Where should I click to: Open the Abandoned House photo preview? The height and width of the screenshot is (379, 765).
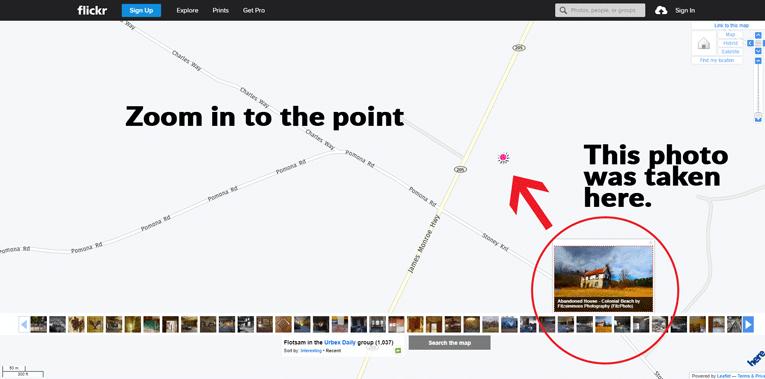(604, 279)
